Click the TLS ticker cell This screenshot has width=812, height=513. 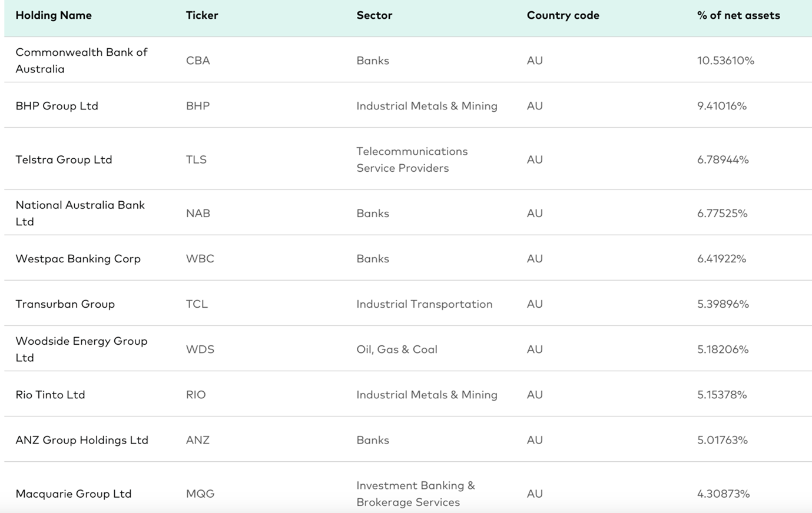(x=196, y=159)
